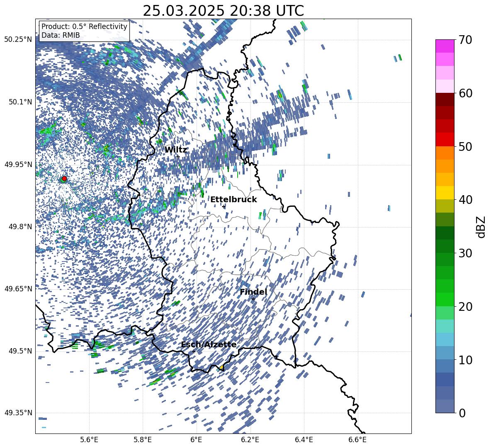Click the Ettelbruck city label
This screenshot has width=491, height=448.
pyautogui.click(x=233, y=200)
